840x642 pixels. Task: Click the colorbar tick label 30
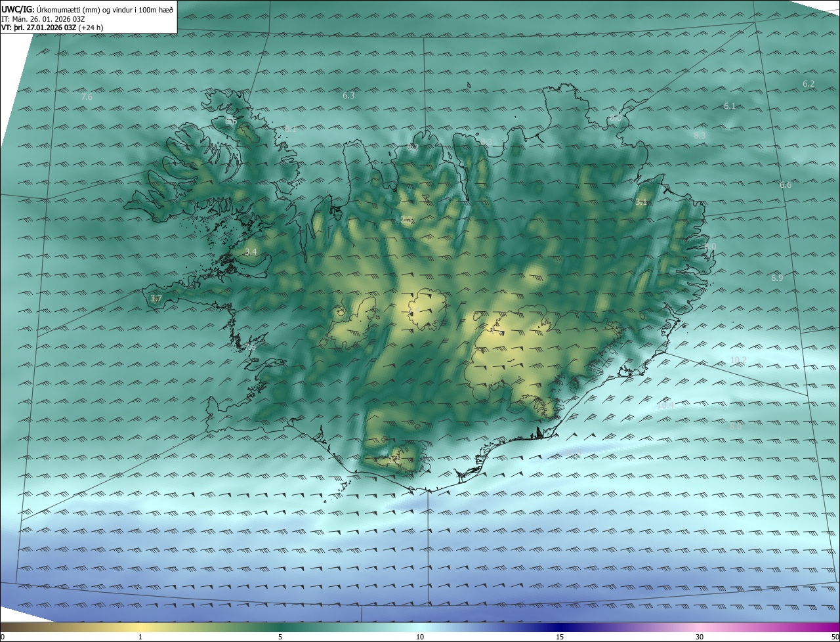click(700, 637)
